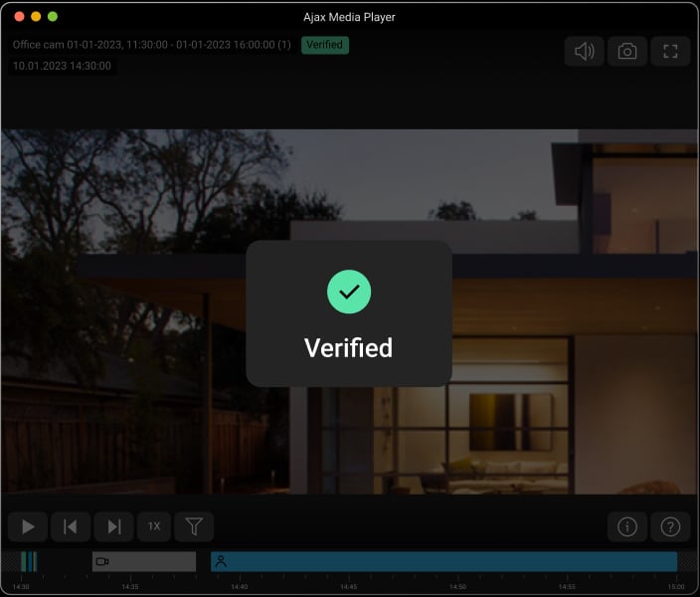Screen dimensions: 700x597
Task: Enter fullscreen mode
Action: (x=670, y=52)
